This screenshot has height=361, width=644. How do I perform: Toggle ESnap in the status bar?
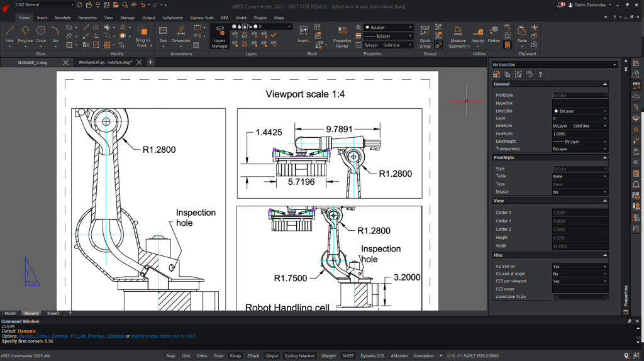click(235, 356)
